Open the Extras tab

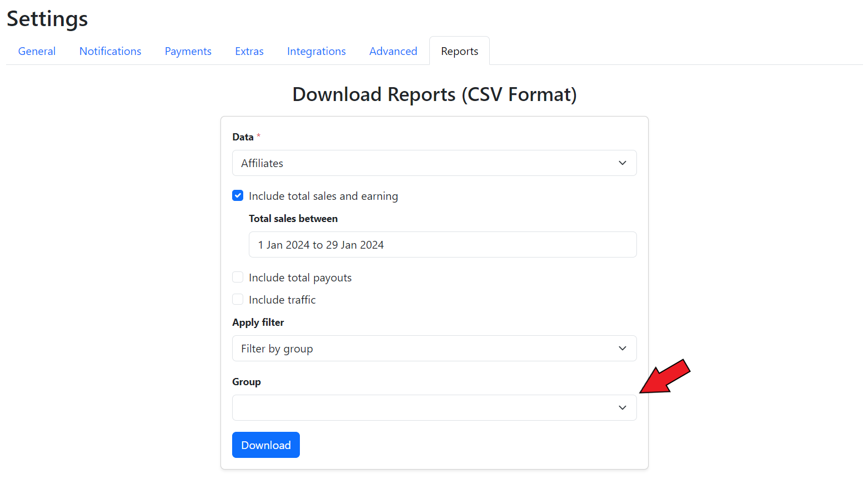[249, 51]
